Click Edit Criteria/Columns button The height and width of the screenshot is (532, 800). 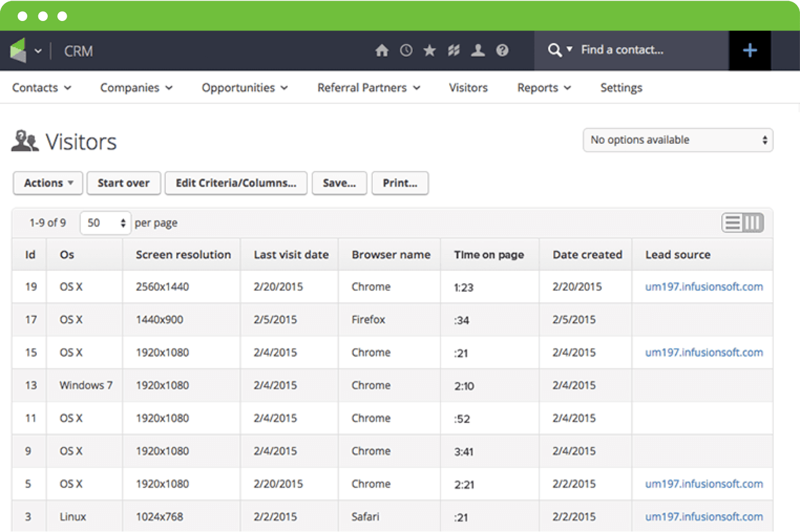click(x=236, y=183)
